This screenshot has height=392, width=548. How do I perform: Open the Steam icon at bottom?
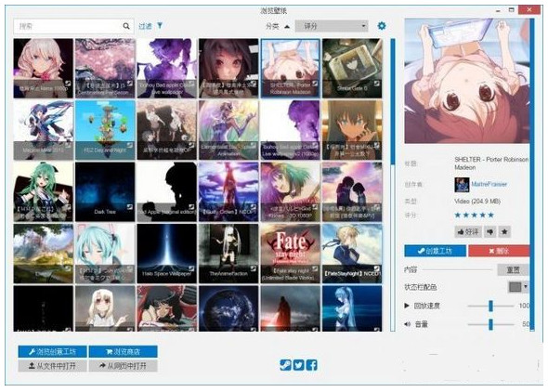tap(285, 365)
